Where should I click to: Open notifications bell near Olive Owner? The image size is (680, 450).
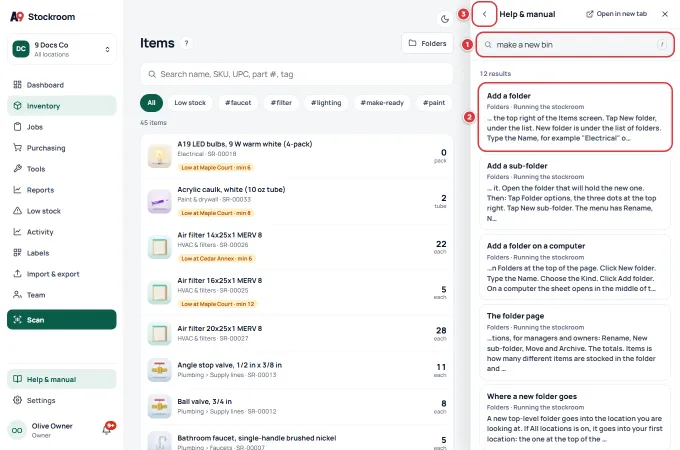(x=108, y=429)
